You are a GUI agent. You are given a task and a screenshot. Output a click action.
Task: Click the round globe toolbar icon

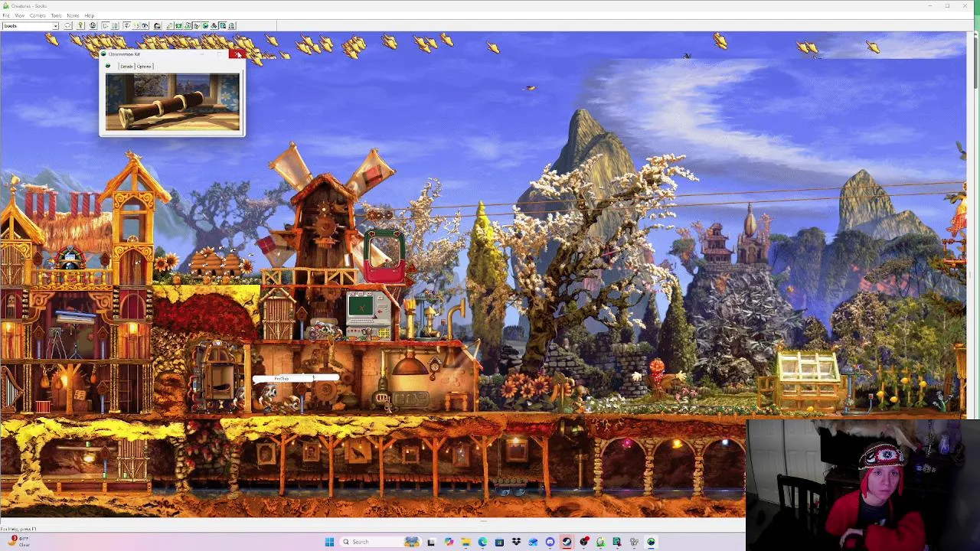pos(93,25)
